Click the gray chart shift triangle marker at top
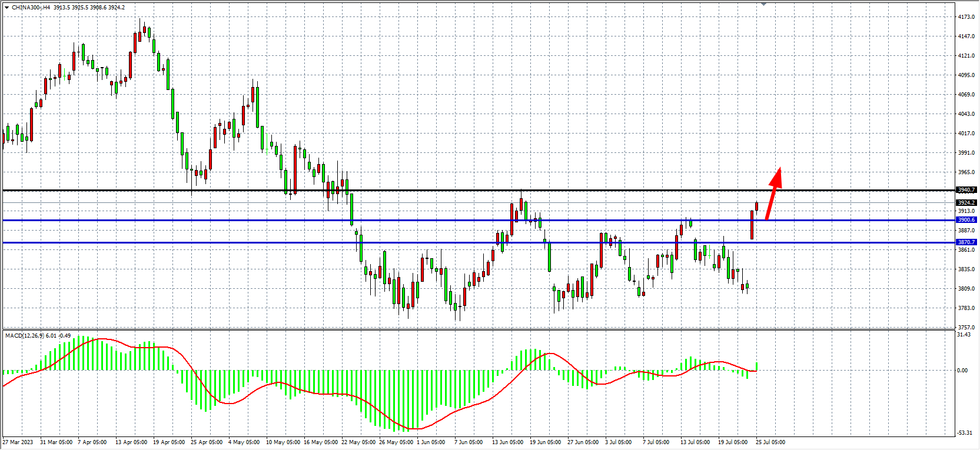Screen dimensions: 980x450 pyautogui.click(x=763, y=4)
